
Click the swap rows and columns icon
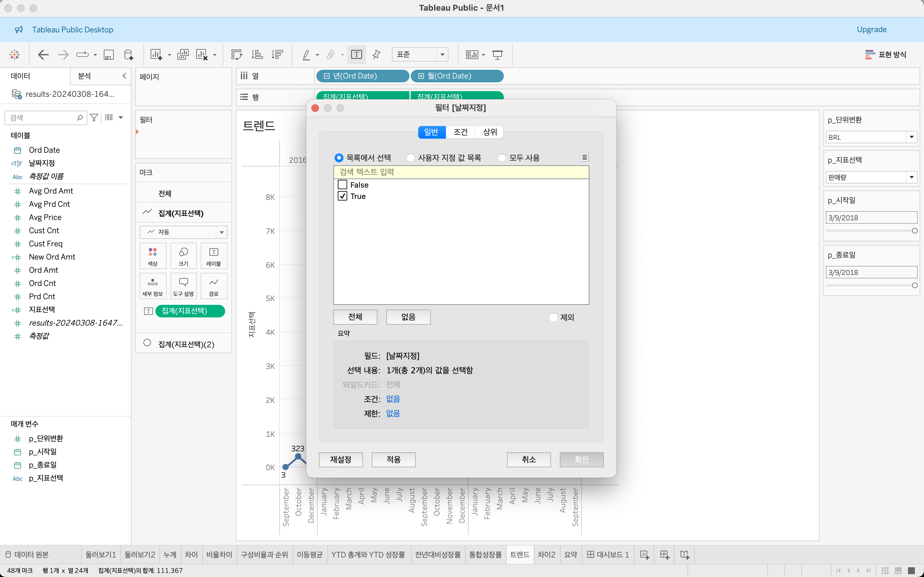(236, 55)
